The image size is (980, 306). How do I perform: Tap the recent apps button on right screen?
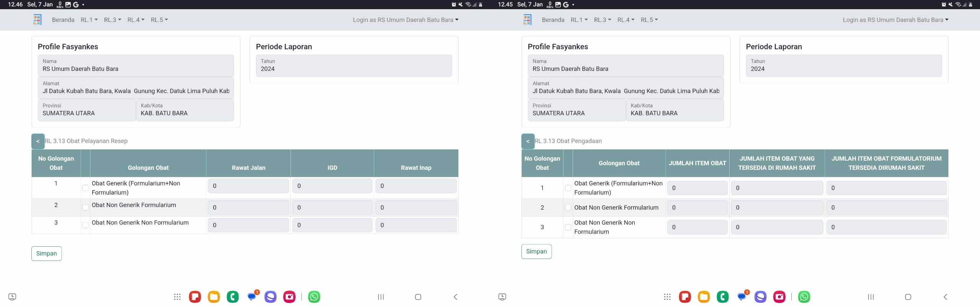tap(871, 297)
